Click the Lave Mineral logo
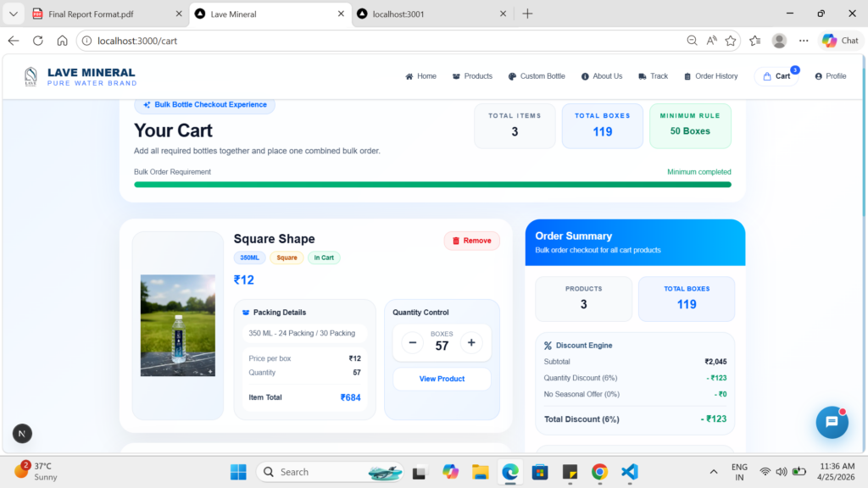 point(81,76)
